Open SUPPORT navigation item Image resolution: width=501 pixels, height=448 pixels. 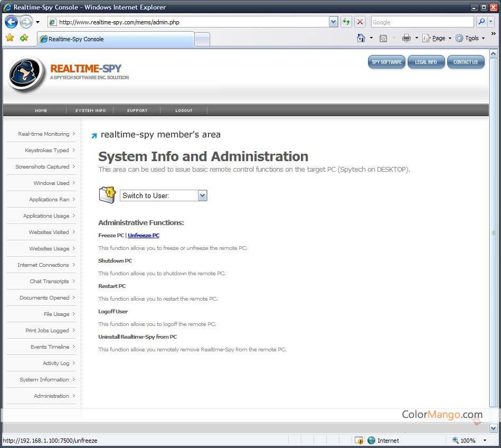137,110
